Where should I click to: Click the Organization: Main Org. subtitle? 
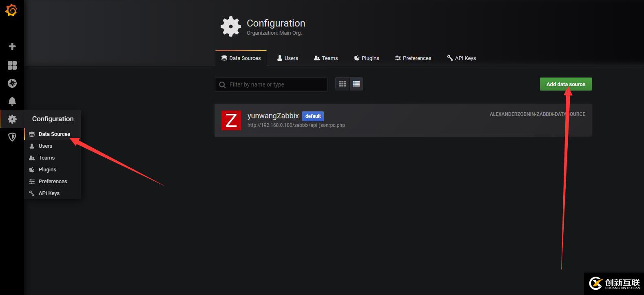[274, 33]
